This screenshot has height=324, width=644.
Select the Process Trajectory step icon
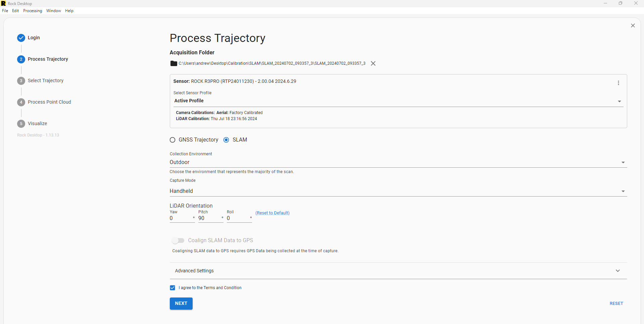click(x=21, y=59)
